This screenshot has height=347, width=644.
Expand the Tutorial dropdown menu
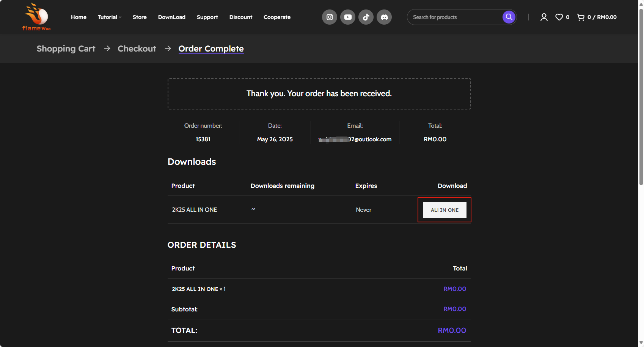click(109, 17)
